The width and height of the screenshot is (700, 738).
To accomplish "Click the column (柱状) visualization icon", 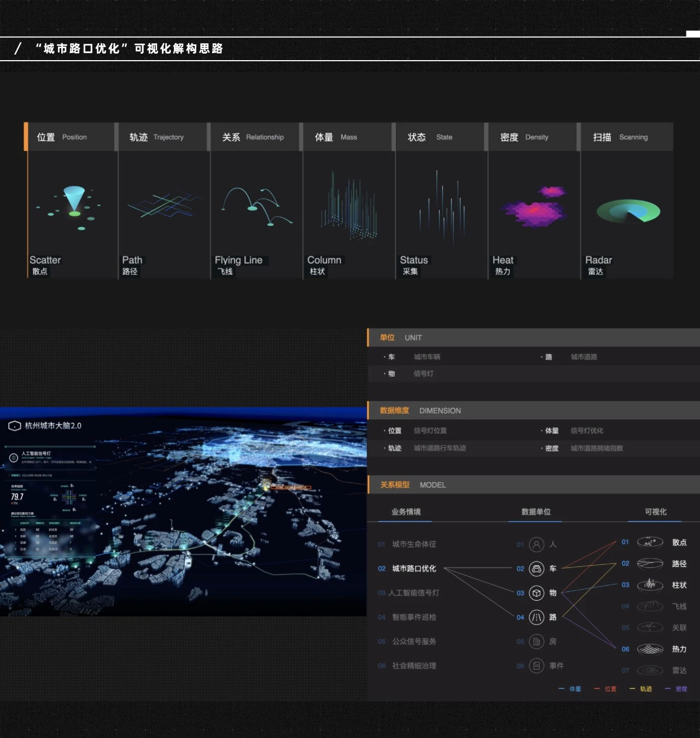I will click(x=650, y=585).
